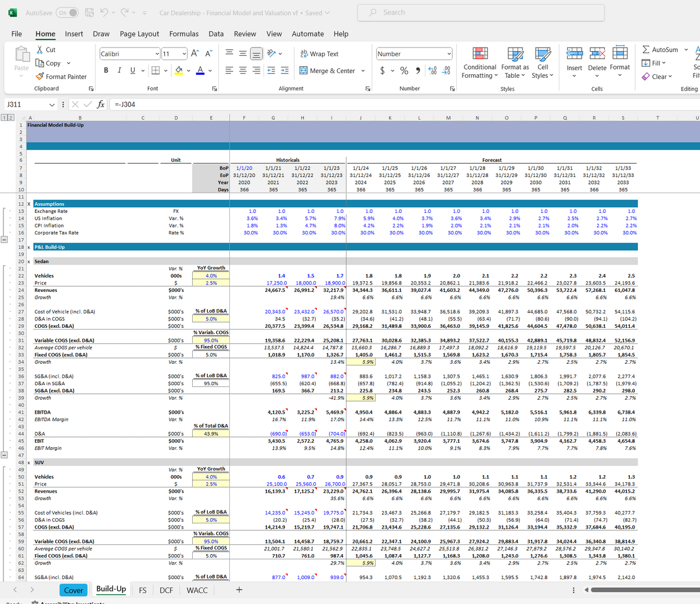Apply Percent Style to selected cells
This screenshot has height=604, width=700.
pyautogui.click(x=403, y=71)
